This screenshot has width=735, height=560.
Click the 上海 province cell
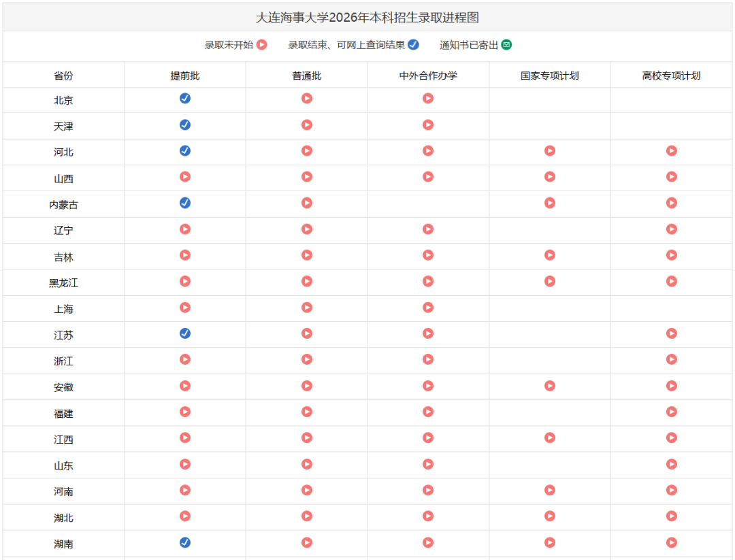click(63, 310)
